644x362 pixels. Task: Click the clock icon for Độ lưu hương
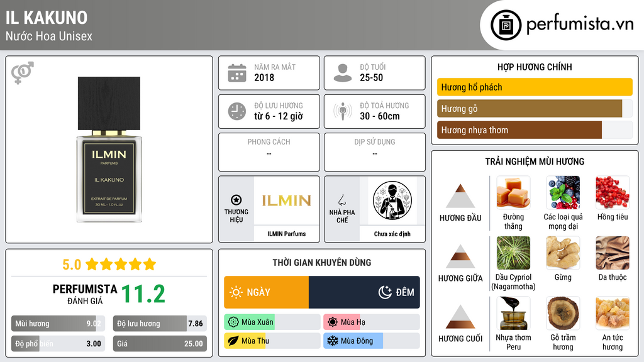pyautogui.click(x=237, y=112)
